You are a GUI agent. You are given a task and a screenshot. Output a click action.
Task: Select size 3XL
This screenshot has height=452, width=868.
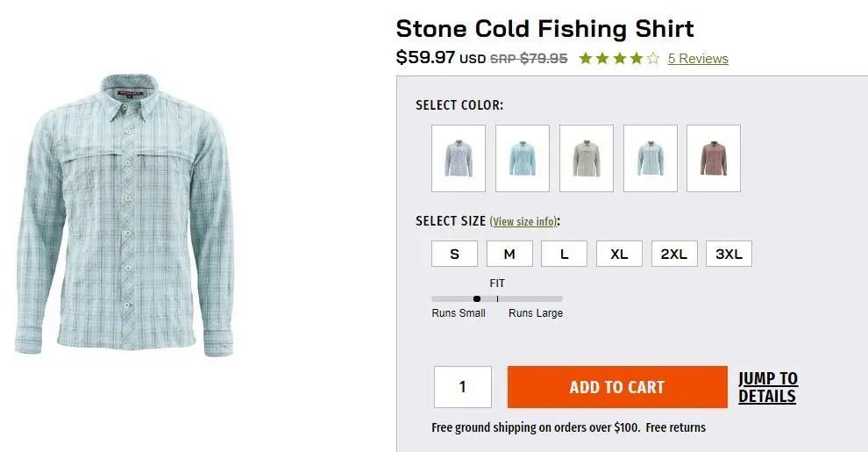point(729,255)
